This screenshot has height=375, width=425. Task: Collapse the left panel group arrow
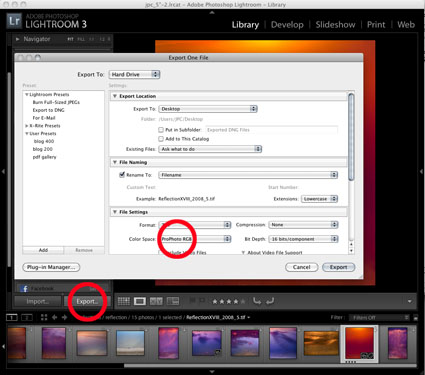coord(3,171)
